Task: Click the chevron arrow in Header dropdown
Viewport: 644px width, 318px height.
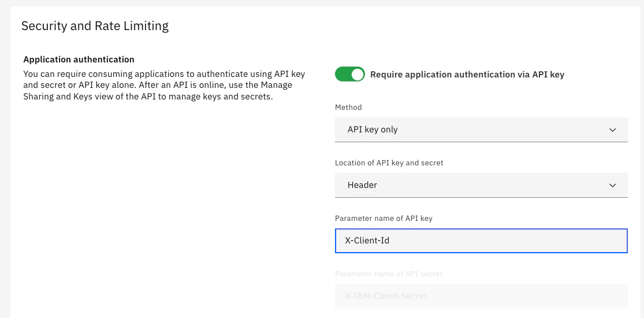Action: tap(612, 186)
